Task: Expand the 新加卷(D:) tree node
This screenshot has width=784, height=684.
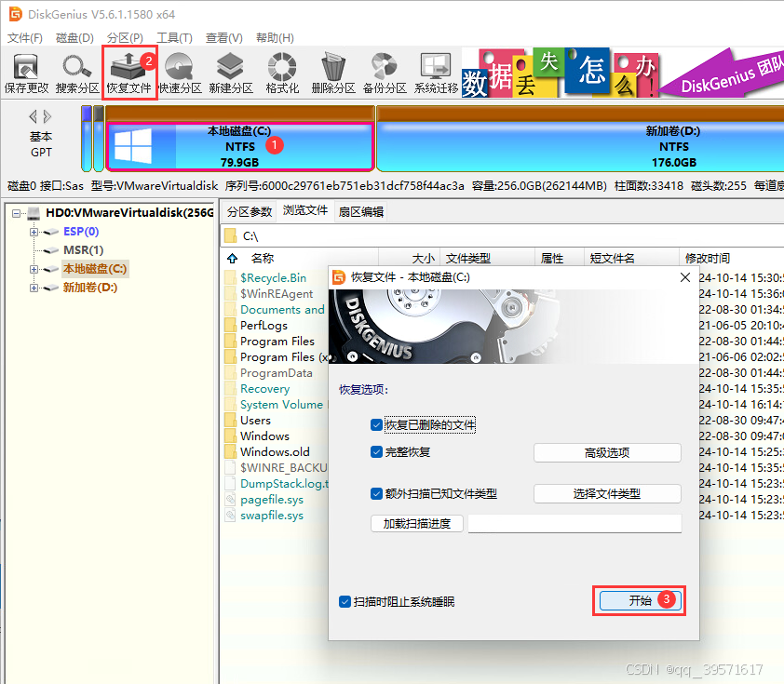Action: pos(34,288)
